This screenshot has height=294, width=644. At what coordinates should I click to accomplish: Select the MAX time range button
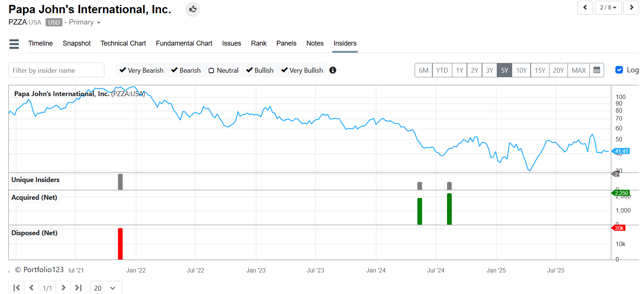tap(578, 70)
